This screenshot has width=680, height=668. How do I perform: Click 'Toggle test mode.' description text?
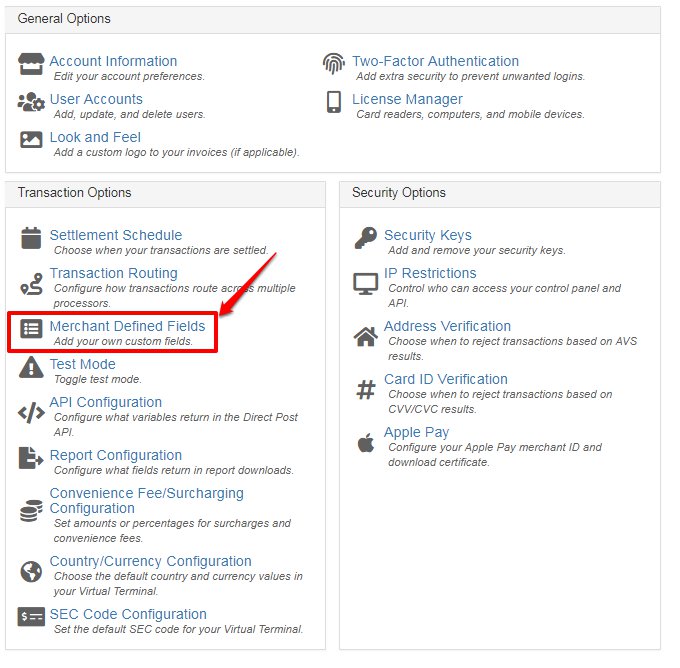[98, 380]
